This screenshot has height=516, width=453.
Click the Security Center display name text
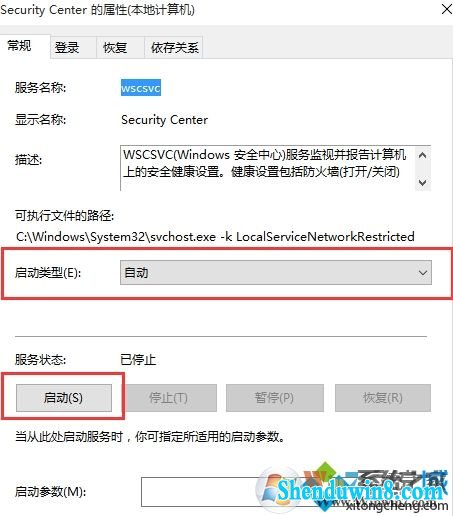[x=164, y=120]
